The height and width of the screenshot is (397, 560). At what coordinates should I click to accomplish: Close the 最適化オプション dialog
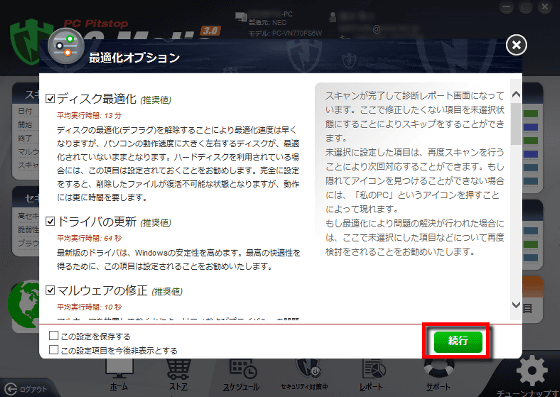point(516,45)
